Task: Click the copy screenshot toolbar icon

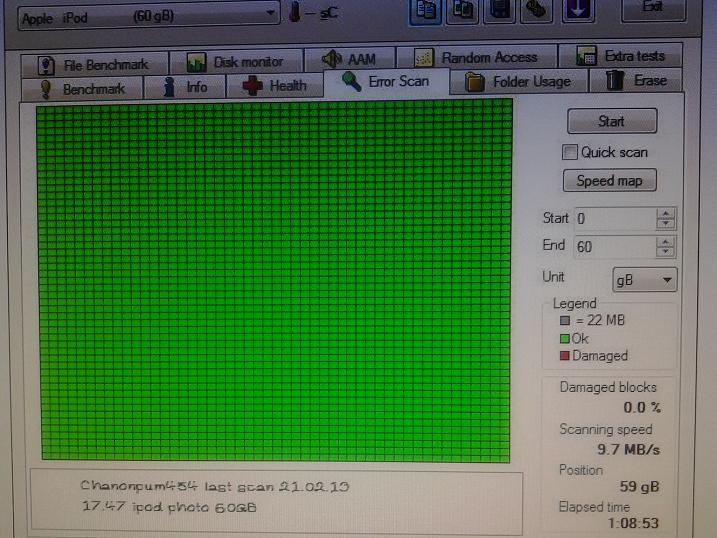Action: tap(463, 10)
